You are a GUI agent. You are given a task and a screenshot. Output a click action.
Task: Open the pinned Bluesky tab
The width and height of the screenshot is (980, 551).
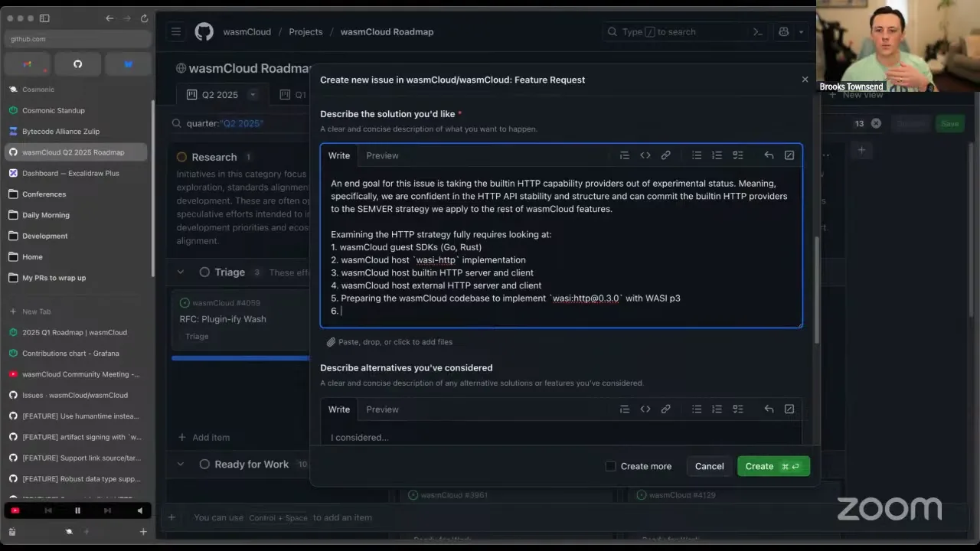pyautogui.click(x=128, y=64)
